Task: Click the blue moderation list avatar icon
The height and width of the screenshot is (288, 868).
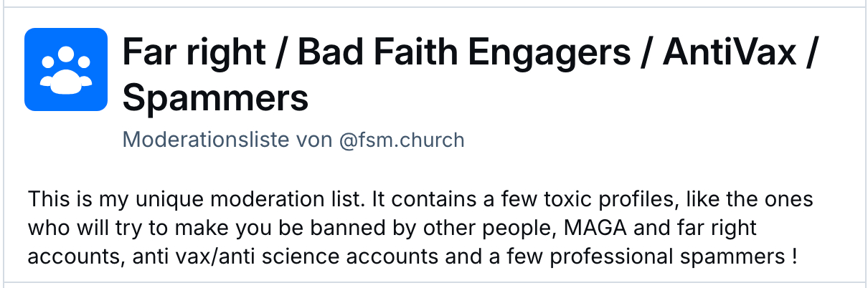Action: [66, 69]
